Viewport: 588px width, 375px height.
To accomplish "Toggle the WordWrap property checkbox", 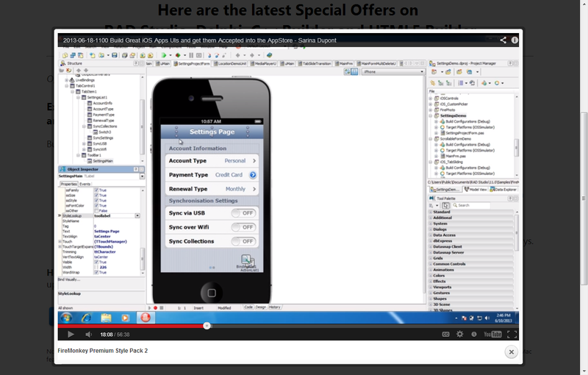I will [x=96, y=272].
